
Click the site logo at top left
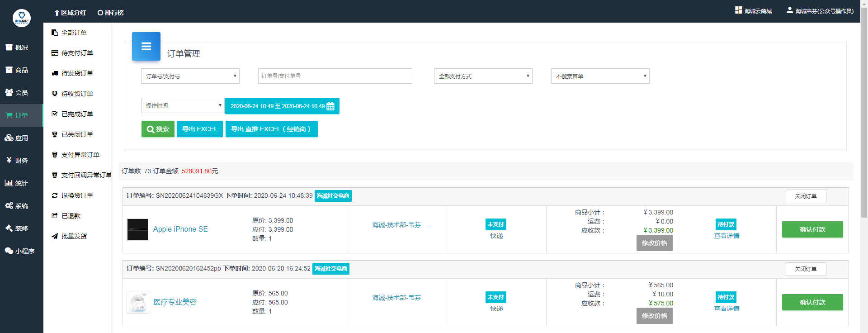(x=21, y=18)
